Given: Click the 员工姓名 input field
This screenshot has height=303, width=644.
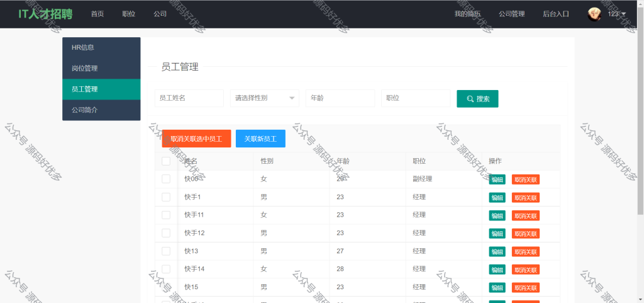Looking at the screenshot, I should (189, 98).
